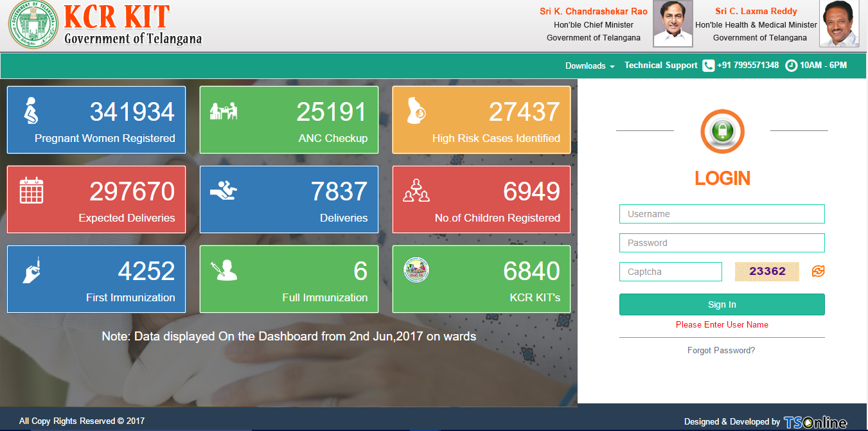The image size is (868, 431).
Task: Click the Chief Minister portrait photo
Action: (x=673, y=24)
